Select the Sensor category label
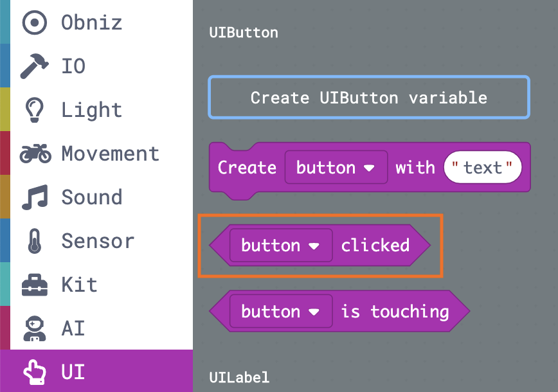 (x=98, y=241)
